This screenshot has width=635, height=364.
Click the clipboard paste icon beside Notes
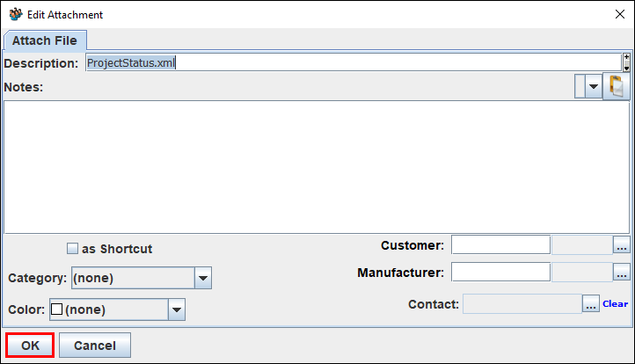[616, 86]
